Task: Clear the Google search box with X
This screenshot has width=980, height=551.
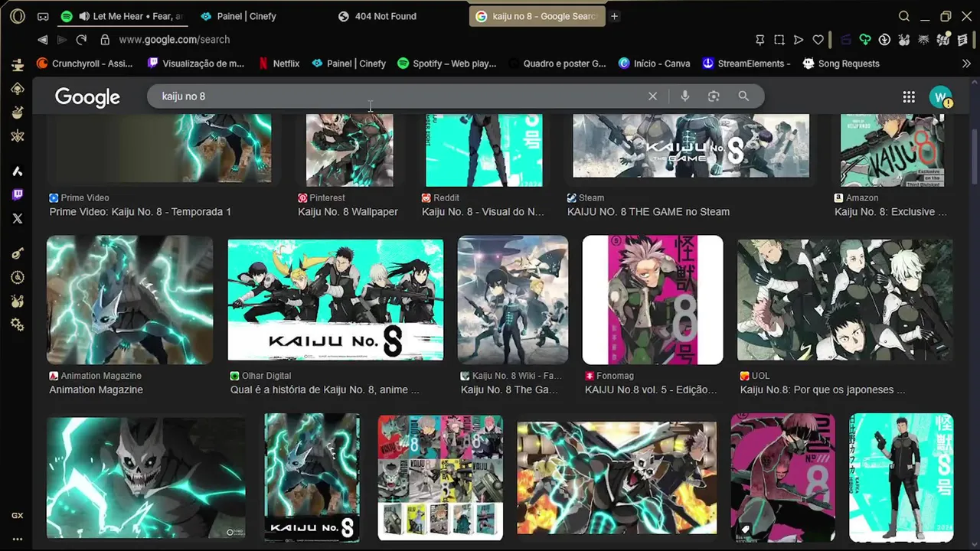Action: (652, 96)
